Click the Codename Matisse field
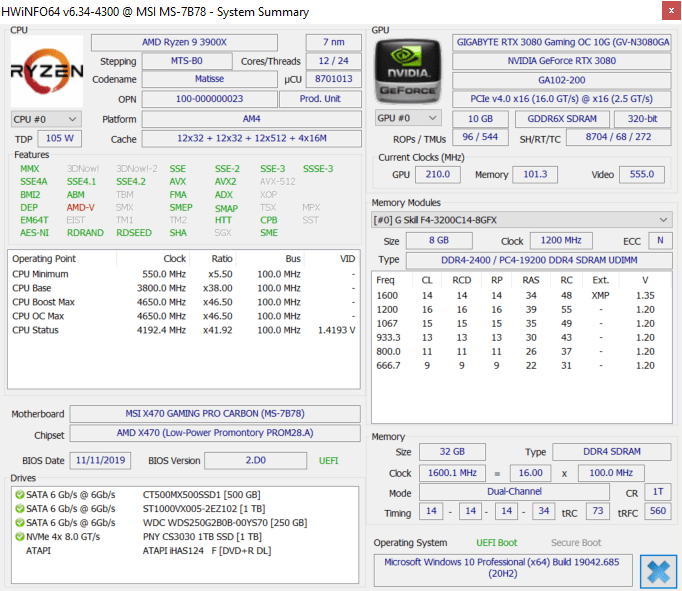 [209, 79]
